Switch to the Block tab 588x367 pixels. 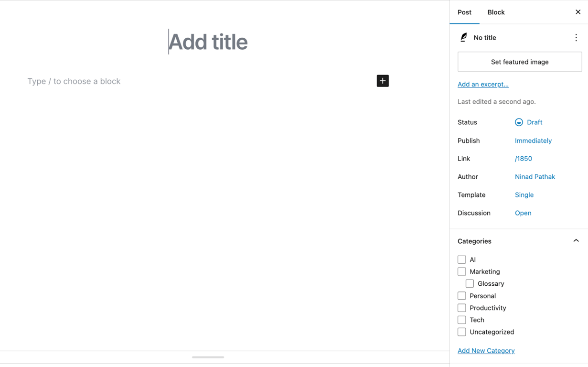(x=496, y=12)
